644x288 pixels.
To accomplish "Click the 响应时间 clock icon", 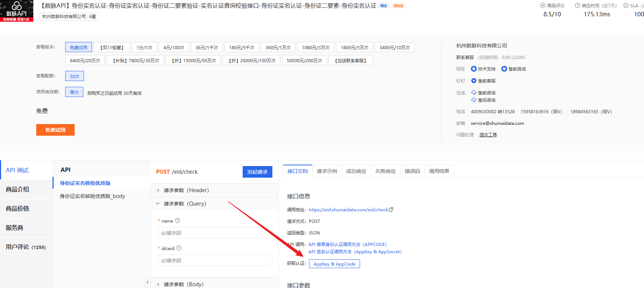I will coord(577,5).
